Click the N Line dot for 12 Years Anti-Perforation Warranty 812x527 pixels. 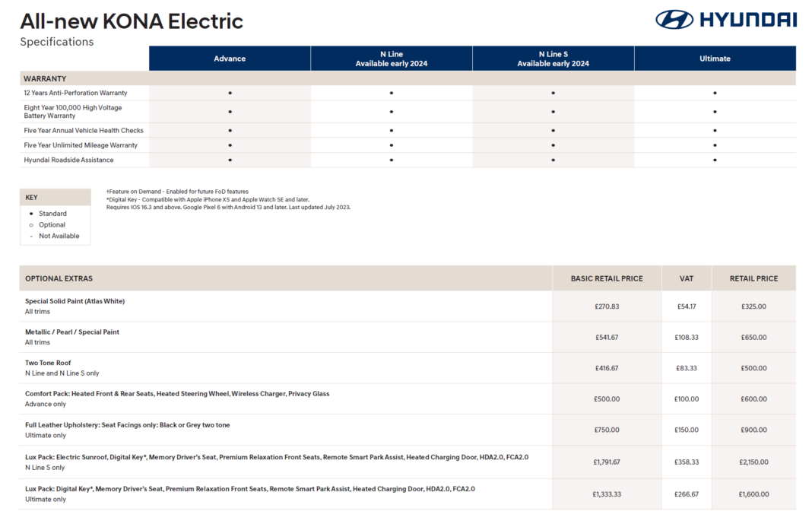(391, 92)
